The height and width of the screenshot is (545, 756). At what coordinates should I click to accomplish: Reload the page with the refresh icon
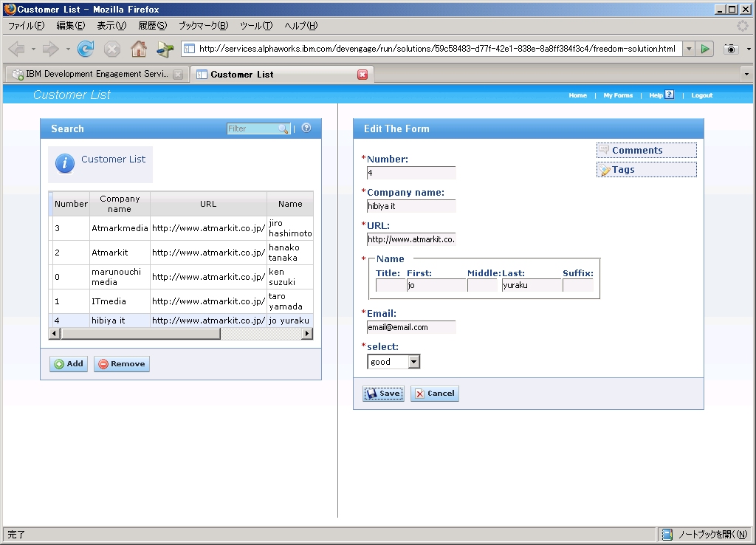(x=86, y=49)
